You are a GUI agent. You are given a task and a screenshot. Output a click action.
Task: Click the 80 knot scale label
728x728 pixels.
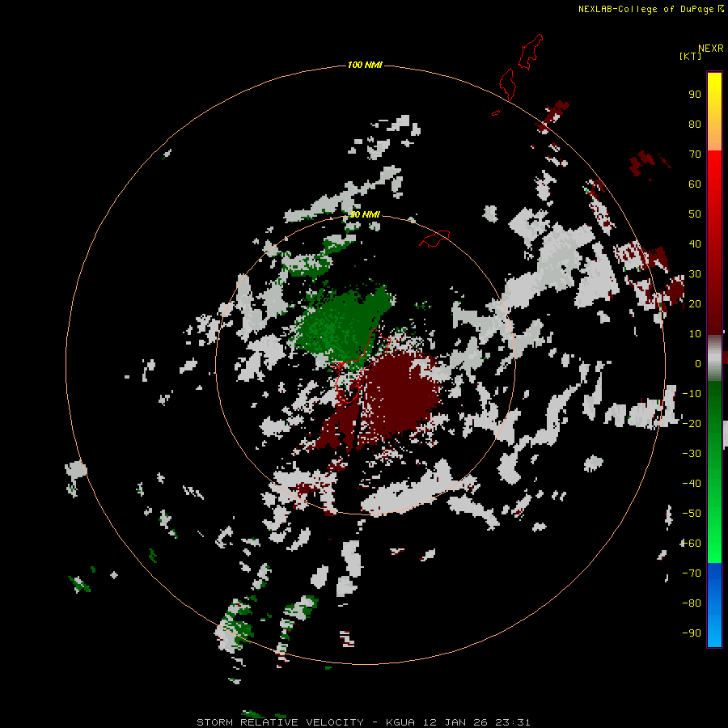pos(695,124)
